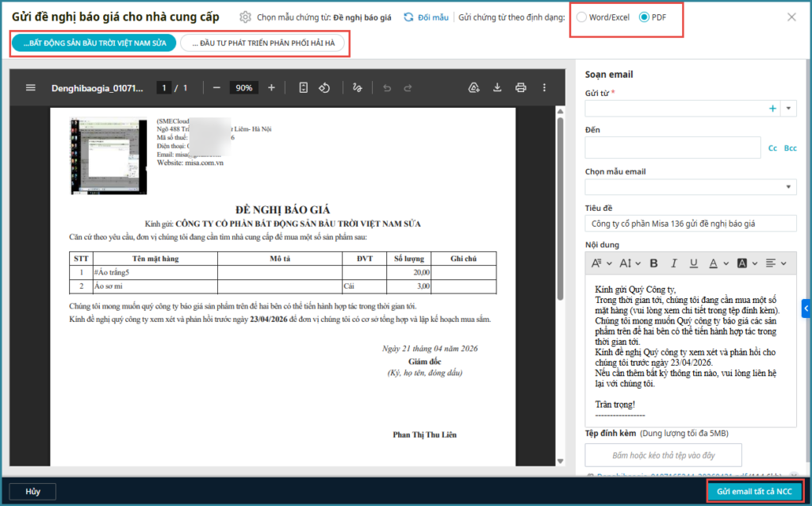812x506 pixels.
Task: Rotate the PDF page counterclockwise
Action: tap(324, 88)
